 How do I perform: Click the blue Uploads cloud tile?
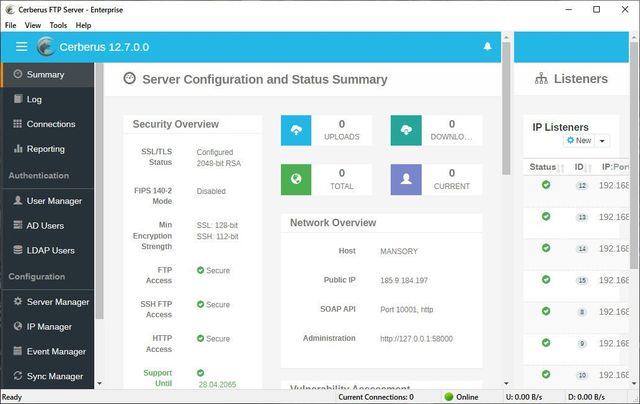click(x=296, y=131)
